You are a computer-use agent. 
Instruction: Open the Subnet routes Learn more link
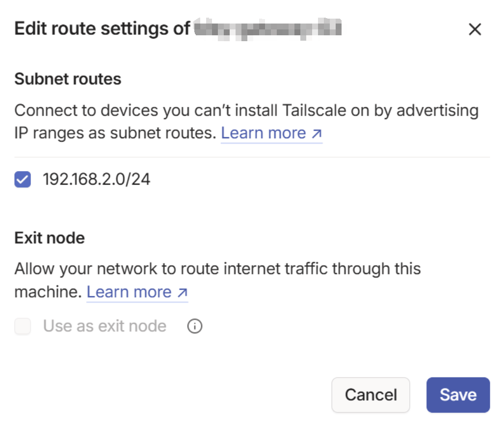click(264, 133)
